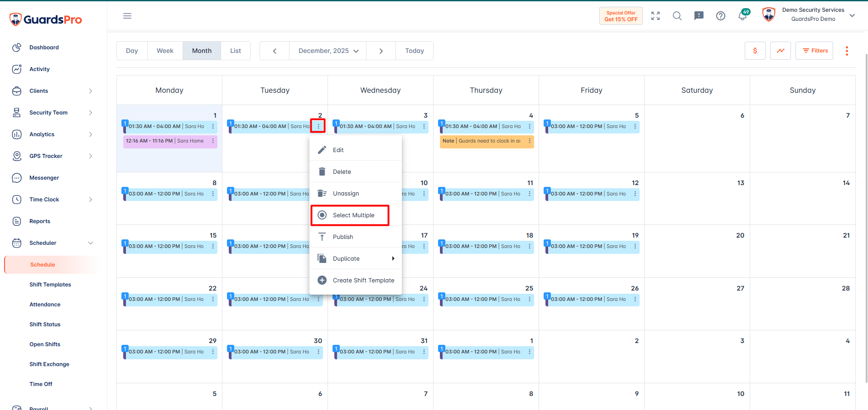Click the GuardsPro logo
The image size is (868, 410).
click(x=45, y=19)
